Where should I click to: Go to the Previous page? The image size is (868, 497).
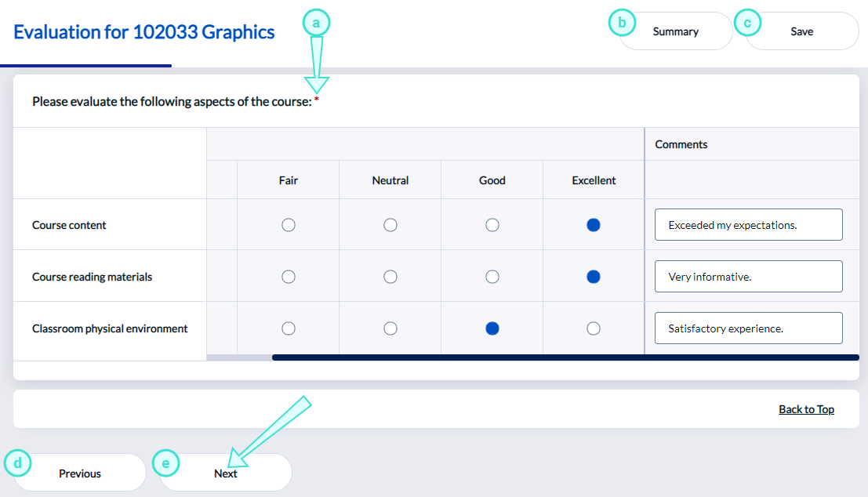[x=80, y=473]
